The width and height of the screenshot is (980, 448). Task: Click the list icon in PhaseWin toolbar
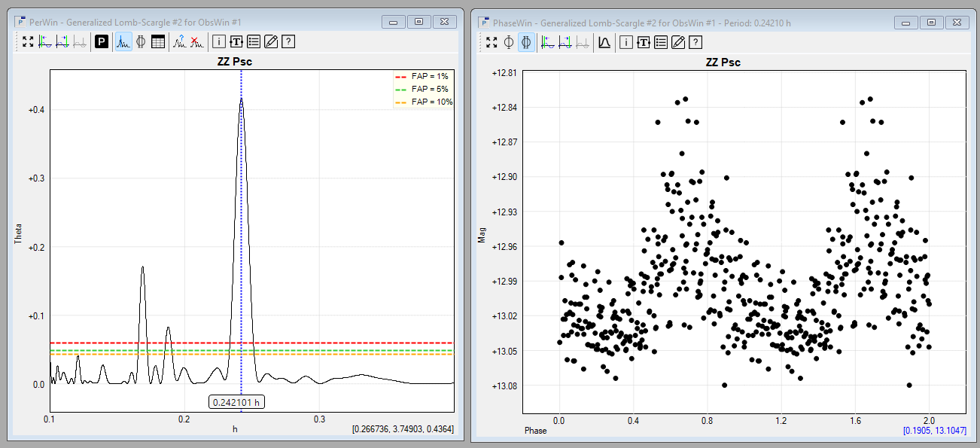click(x=660, y=42)
